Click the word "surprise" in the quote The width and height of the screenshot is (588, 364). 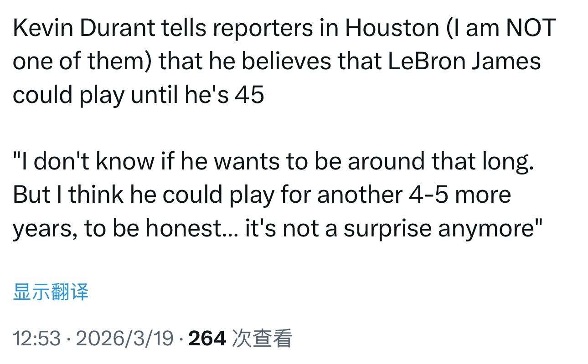pos(387,229)
